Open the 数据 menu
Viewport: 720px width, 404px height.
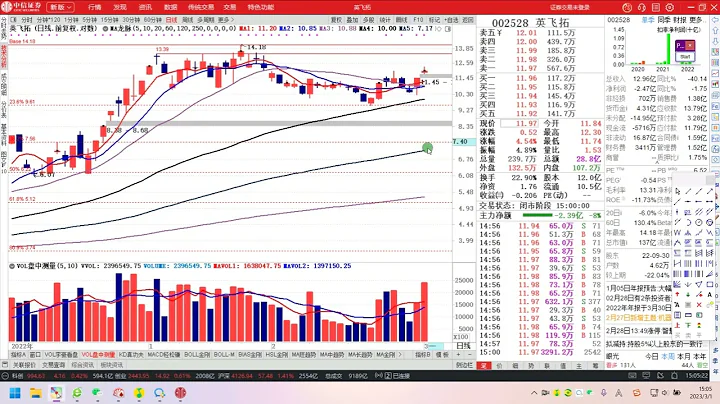[170, 7]
